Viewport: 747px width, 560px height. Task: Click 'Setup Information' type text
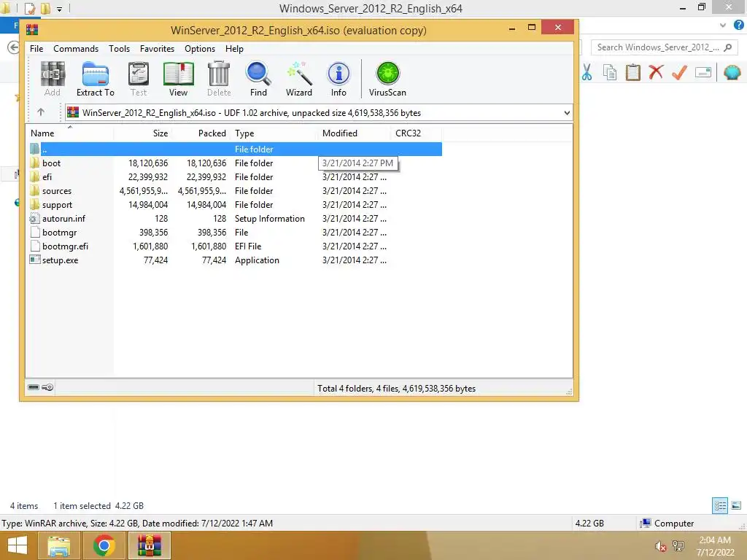tap(270, 219)
